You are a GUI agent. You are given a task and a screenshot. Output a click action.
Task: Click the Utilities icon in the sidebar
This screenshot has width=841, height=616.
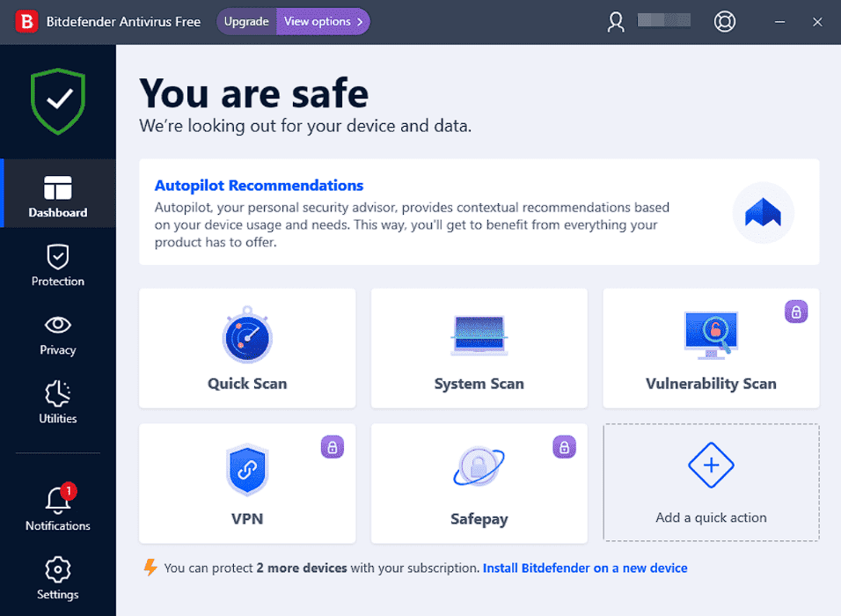click(x=57, y=401)
